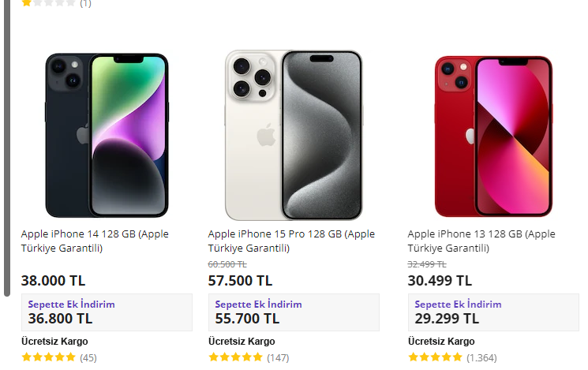The width and height of the screenshot is (588, 370).
Task: Click the 55.700 TL cart discount box
Action: [294, 312]
